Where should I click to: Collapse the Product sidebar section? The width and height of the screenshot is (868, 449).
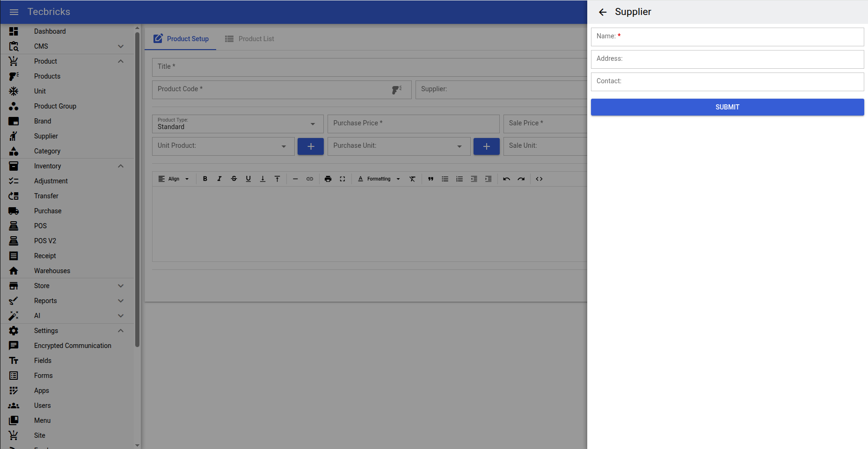click(x=67, y=61)
